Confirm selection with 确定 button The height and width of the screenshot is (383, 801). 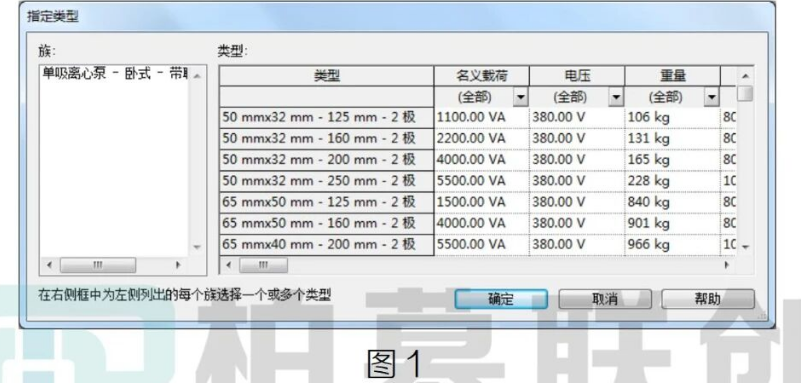click(501, 299)
